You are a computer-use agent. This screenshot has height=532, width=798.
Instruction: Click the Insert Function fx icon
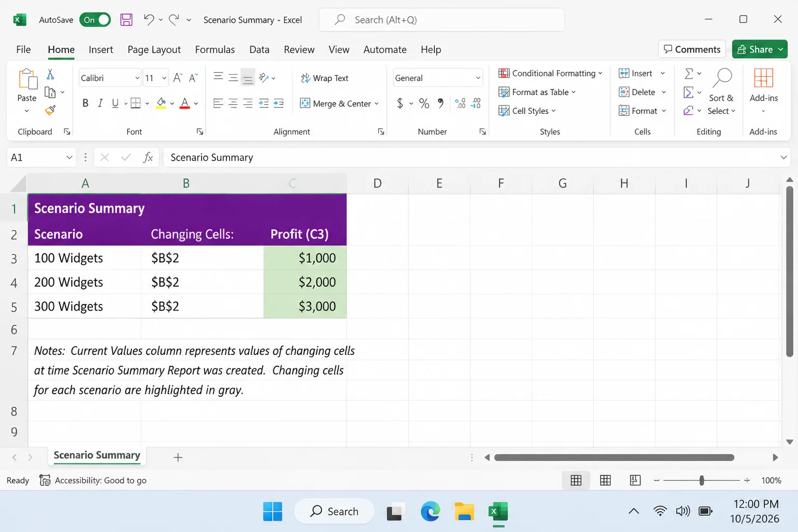(x=148, y=157)
